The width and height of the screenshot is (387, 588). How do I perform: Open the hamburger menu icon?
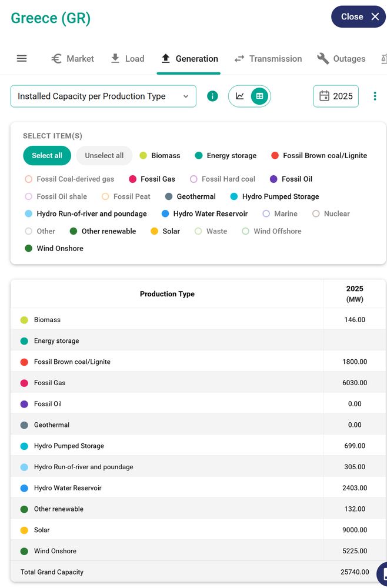pos(22,58)
